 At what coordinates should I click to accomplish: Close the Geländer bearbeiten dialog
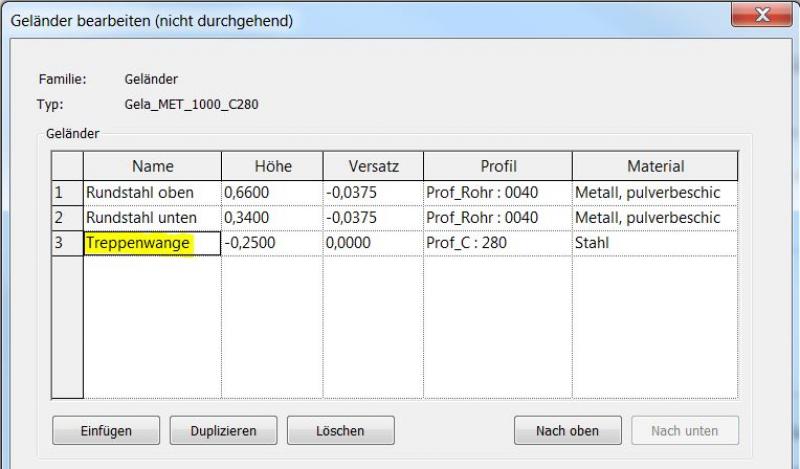pyautogui.click(x=766, y=17)
